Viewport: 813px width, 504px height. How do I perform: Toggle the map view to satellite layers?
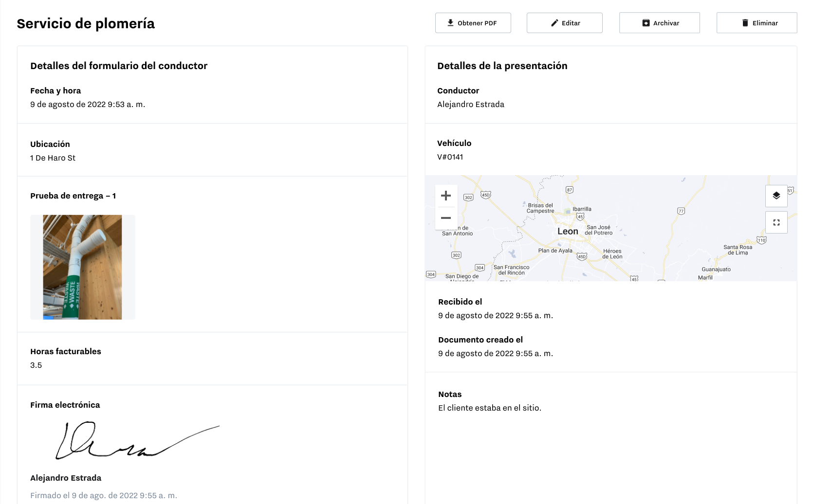[x=776, y=196]
